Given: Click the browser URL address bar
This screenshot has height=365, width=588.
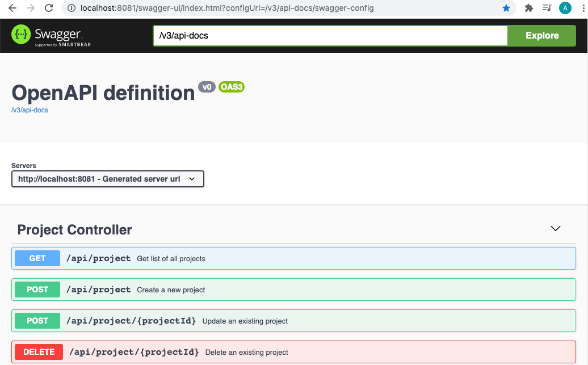Looking at the screenshot, I should pos(284,9).
